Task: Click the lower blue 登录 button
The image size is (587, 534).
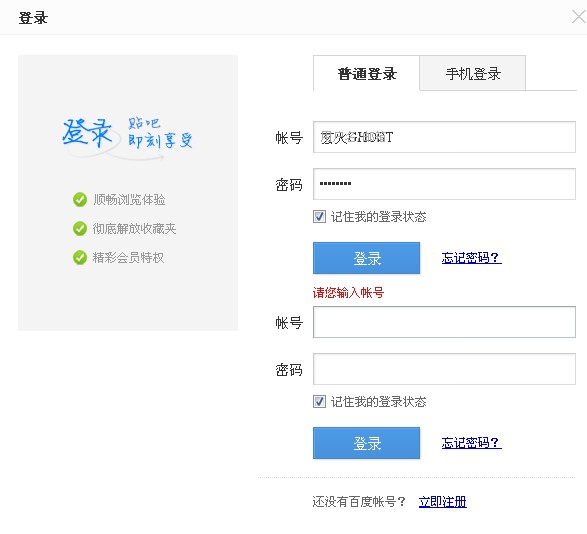Action: pos(367,443)
